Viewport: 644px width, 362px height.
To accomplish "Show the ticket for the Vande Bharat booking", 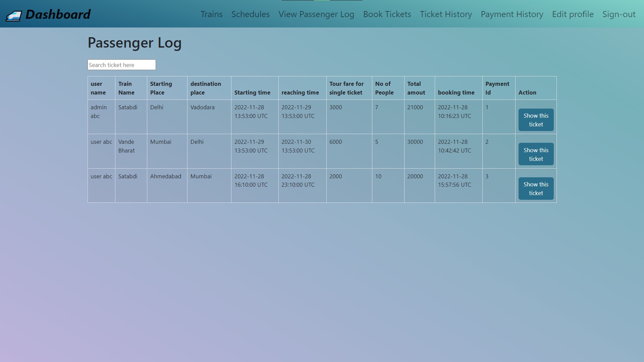I will 536,154.
